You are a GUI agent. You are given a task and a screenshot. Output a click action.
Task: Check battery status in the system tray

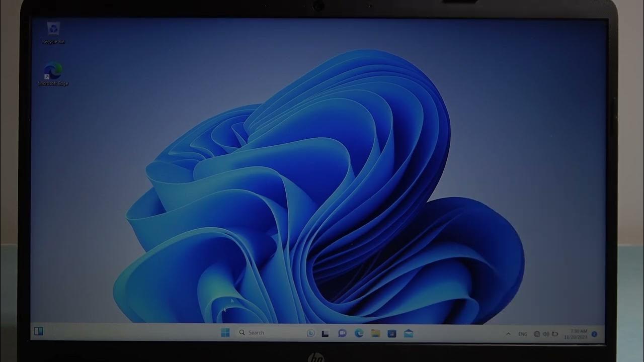coord(555,332)
